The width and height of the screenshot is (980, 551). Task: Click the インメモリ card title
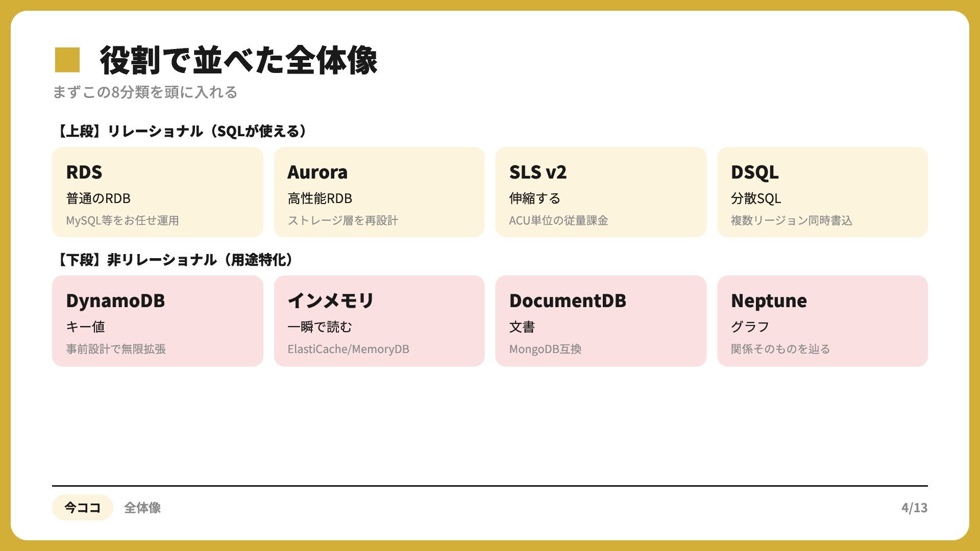[331, 300]
